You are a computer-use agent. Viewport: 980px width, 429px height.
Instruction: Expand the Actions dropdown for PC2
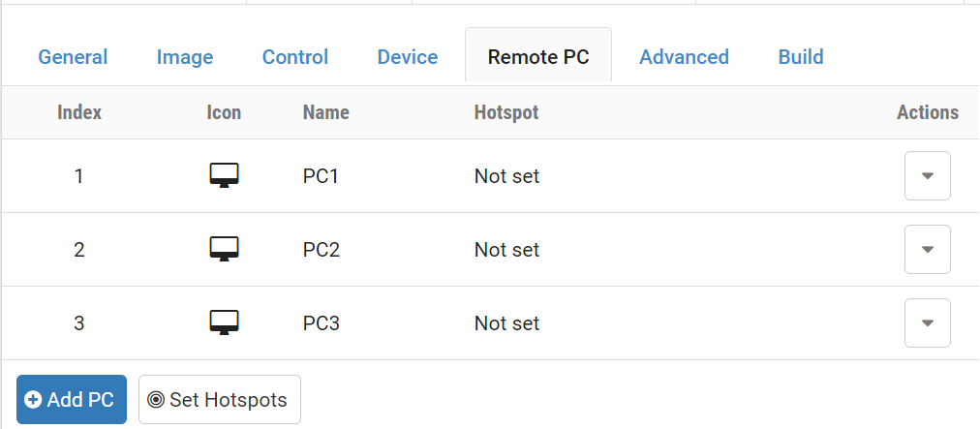point(927,250)
